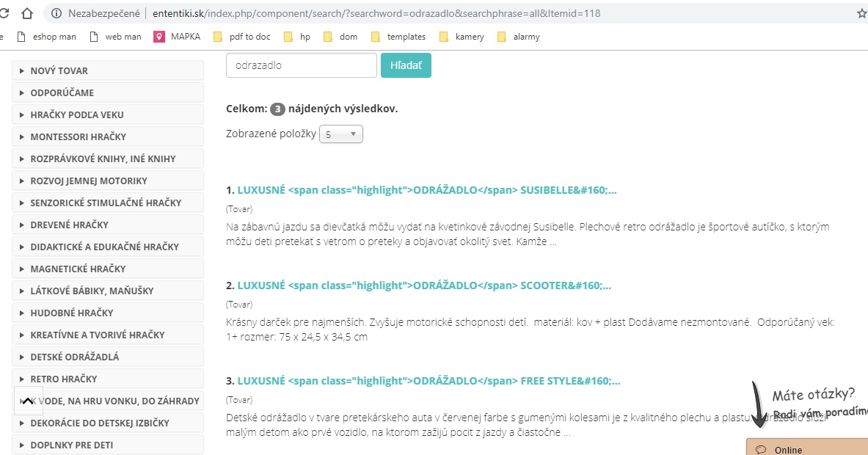Open the kamery bookmark folder
This screenshot has height=455, width=868.
[x=461, y=37]
